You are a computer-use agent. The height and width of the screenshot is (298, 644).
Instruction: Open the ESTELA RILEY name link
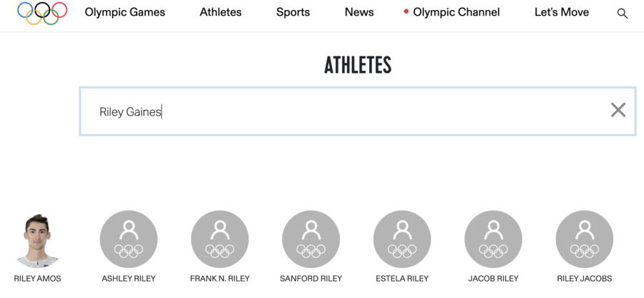point(402,279)
